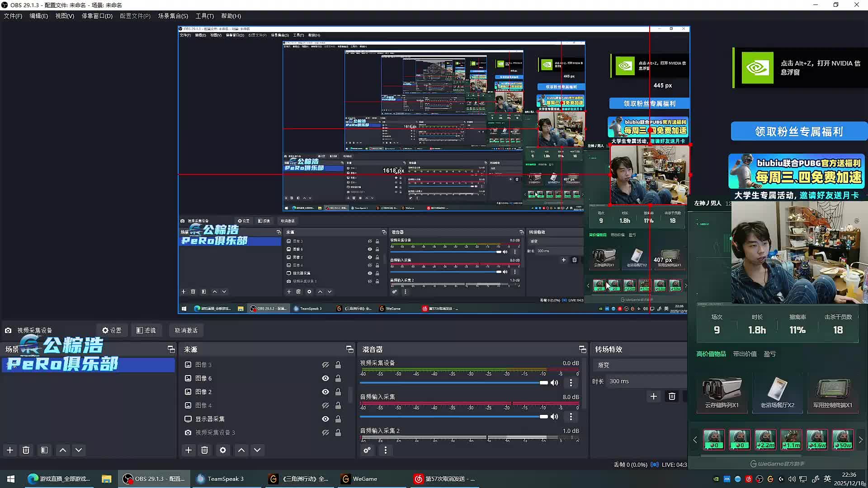Lock the 图像 2 source
This screenshot has height=488, width=868.
pyautogui.click(x=338, y=392)
